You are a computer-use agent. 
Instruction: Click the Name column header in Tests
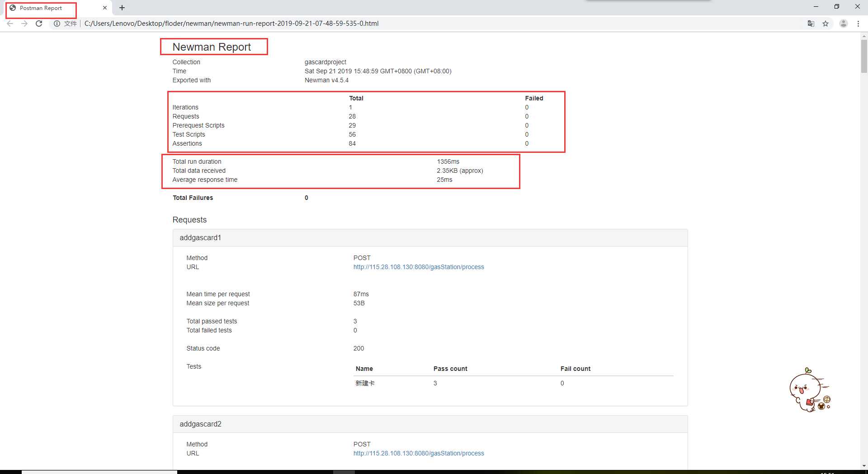(364, 369)
